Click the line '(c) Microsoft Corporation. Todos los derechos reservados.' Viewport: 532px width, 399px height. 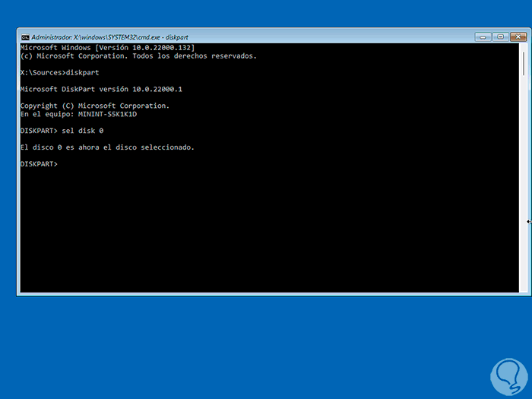[138, 56]
